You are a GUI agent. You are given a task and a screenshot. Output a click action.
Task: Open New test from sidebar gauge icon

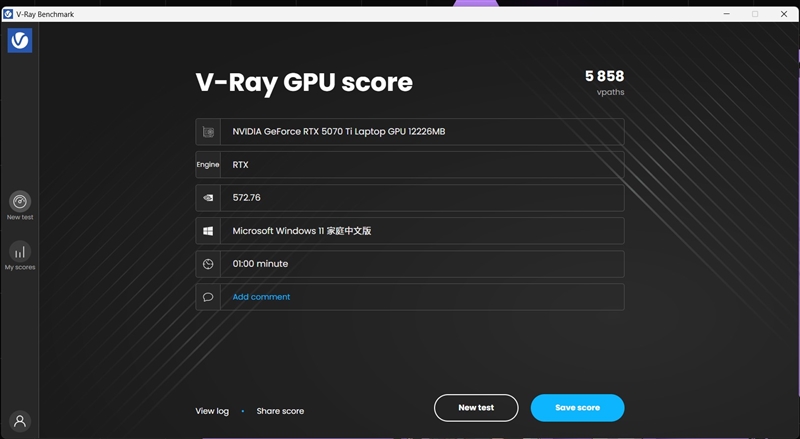(20, 202)
